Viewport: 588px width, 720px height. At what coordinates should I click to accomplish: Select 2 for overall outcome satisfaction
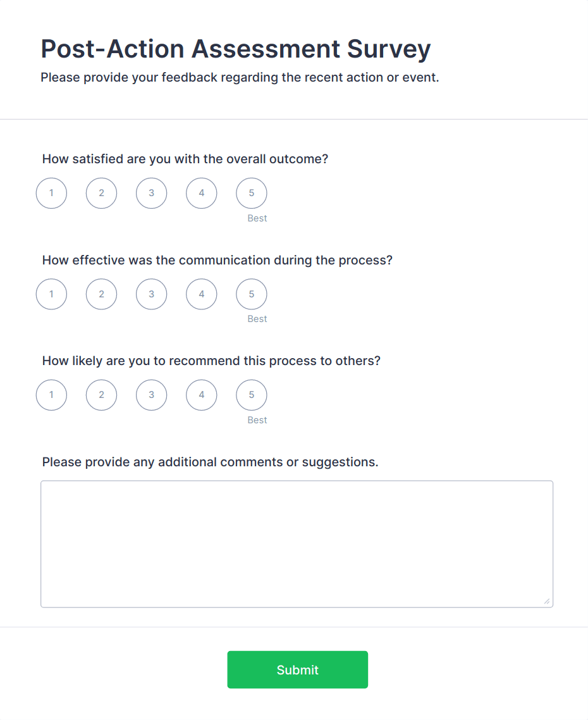click(101, 193)
